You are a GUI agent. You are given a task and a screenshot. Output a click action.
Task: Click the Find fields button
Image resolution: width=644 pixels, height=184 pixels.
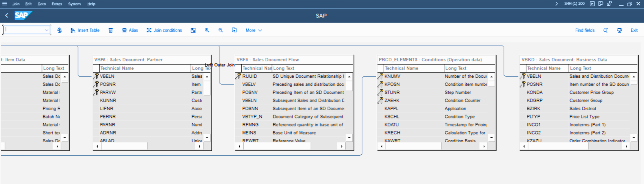coord(585,30)
